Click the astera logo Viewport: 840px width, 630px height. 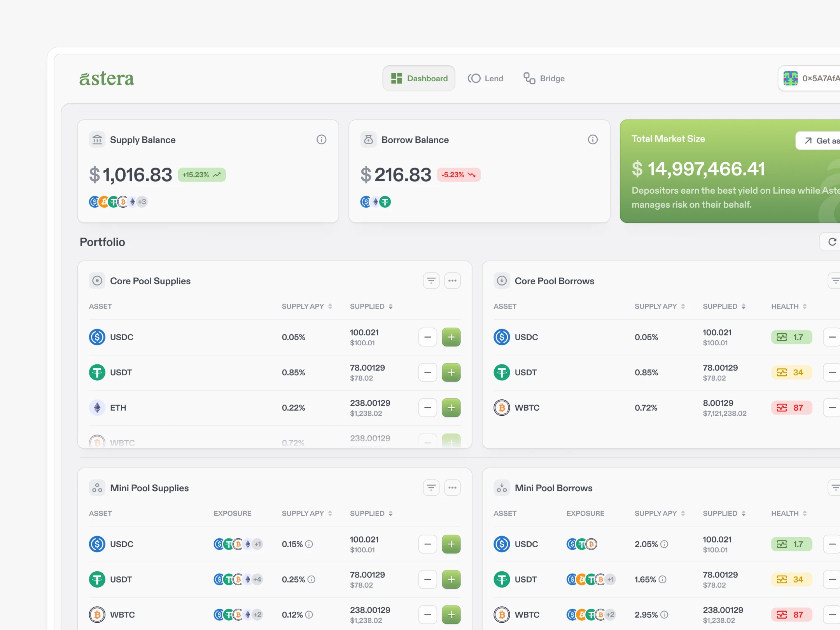(107, 79)
